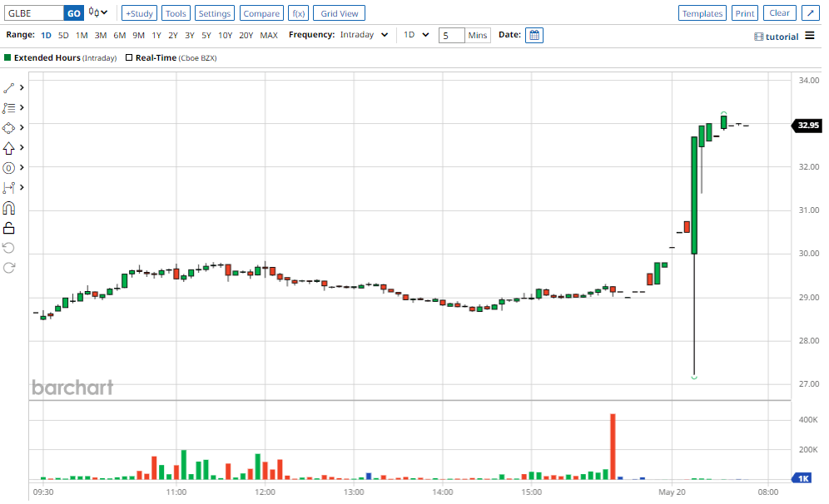The image size is (829, 504).
Task: Open the date picker calendar icon
Action: [534, 36]
